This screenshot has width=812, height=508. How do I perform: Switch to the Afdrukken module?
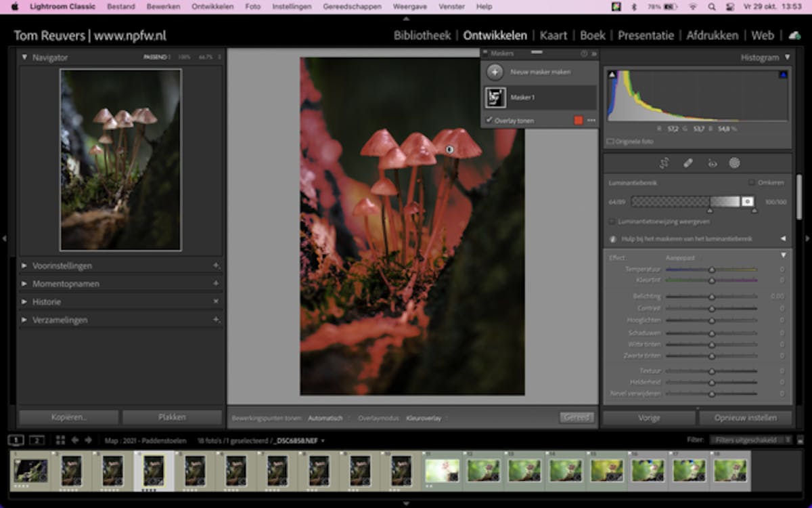714,35
